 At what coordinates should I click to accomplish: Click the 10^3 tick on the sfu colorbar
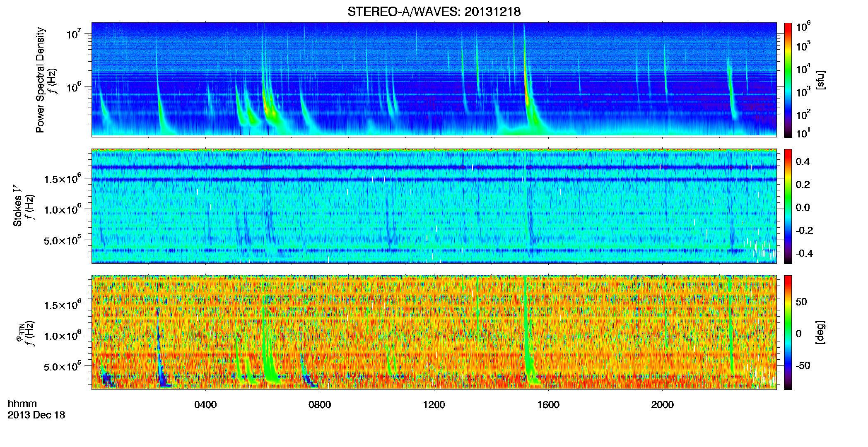click(803, 92)
